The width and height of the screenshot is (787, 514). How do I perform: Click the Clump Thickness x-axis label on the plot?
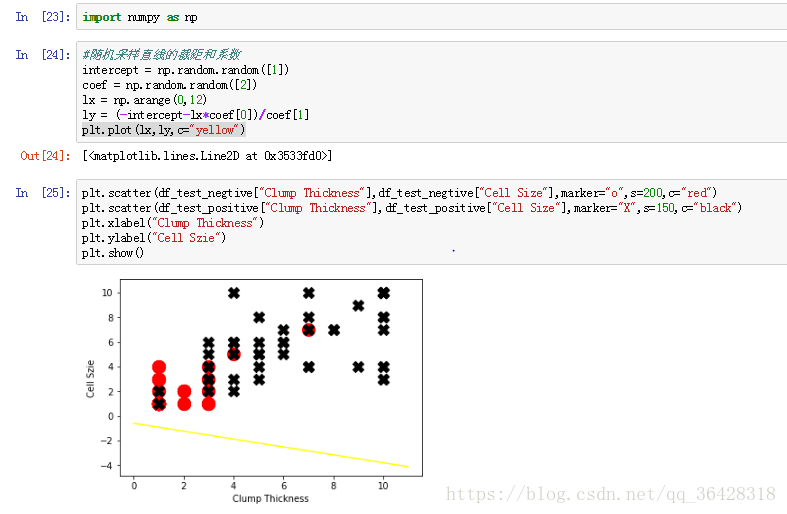271,498
